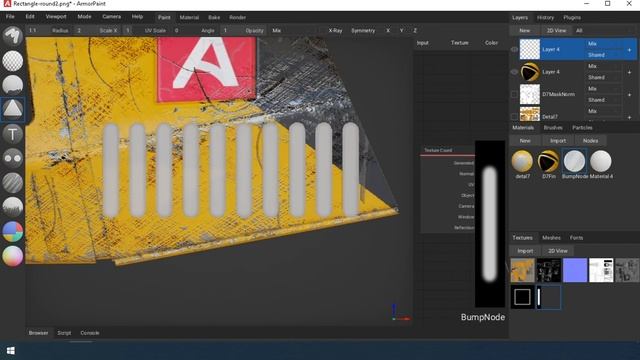640x360 pixels.
Task: Click the plus icon on highlighted Layer 4
Action: point(629,50)
